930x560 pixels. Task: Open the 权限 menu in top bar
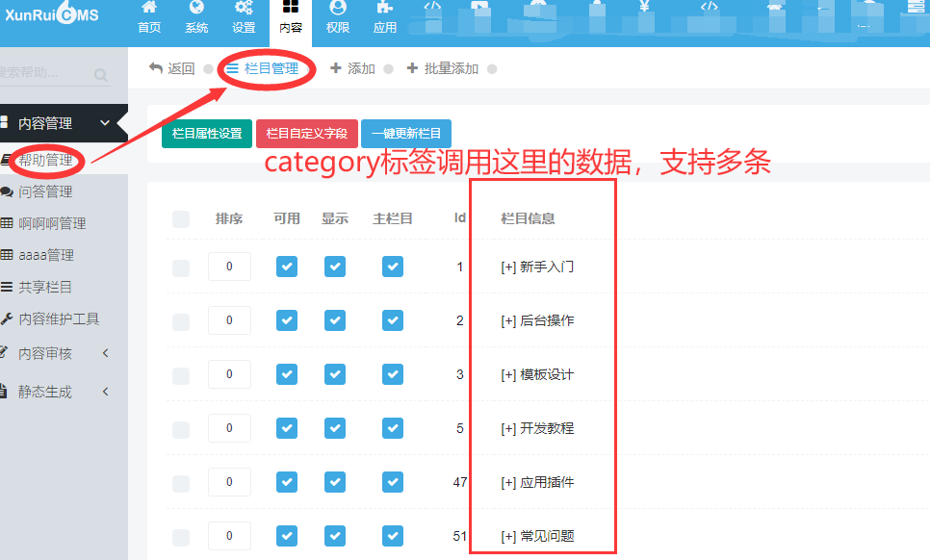coord(338,17)
